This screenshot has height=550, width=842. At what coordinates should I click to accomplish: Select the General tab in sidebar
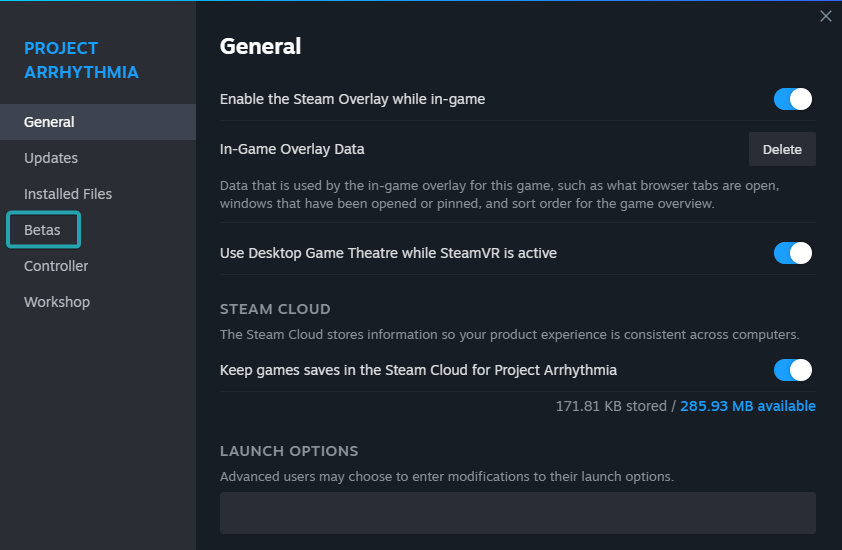click(49, 122)
